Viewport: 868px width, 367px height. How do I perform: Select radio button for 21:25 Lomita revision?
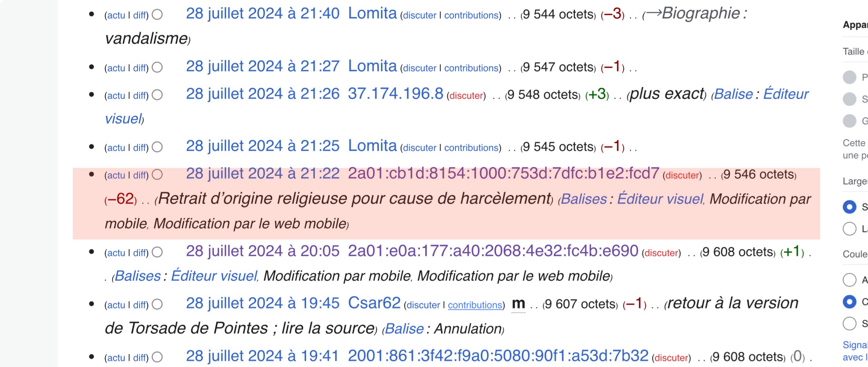[157, 147]
